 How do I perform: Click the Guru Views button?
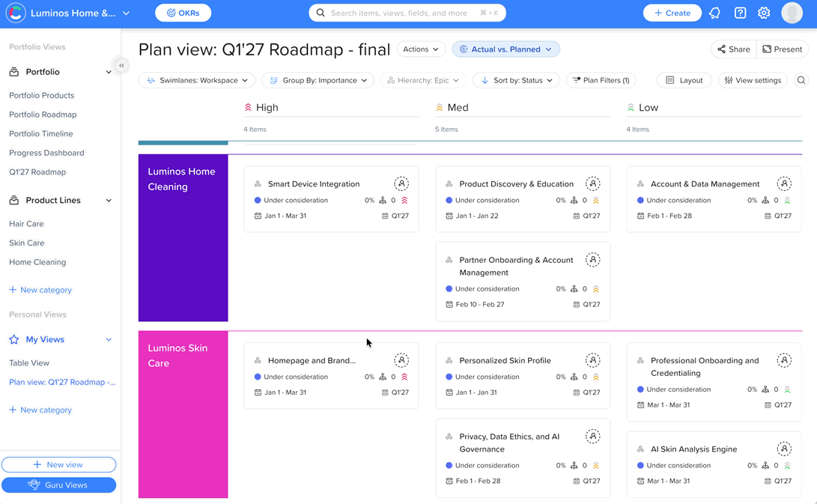pos(59,485)
